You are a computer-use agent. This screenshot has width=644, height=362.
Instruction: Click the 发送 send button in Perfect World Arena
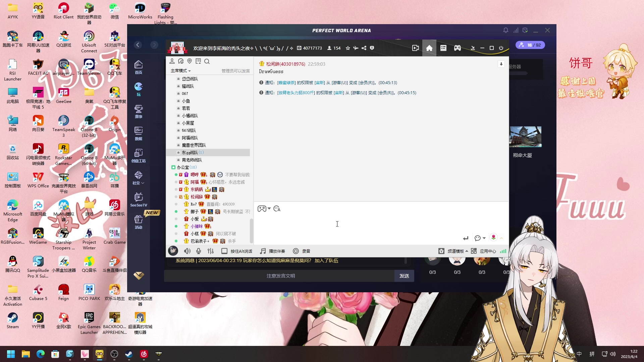[x=404, y=276]
